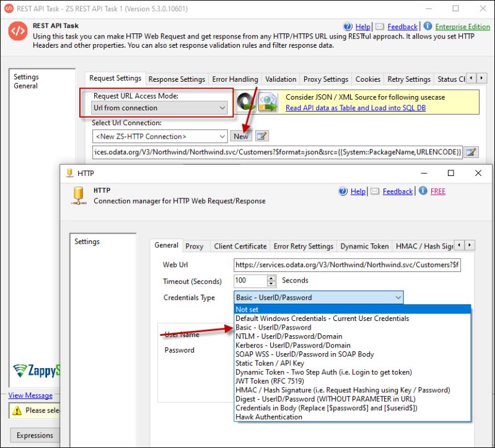Image resolution: width=495 pixels, height=448 pixels.
Task: Choose SOAP WSS credentials option
Action: (x=353, y=354)
